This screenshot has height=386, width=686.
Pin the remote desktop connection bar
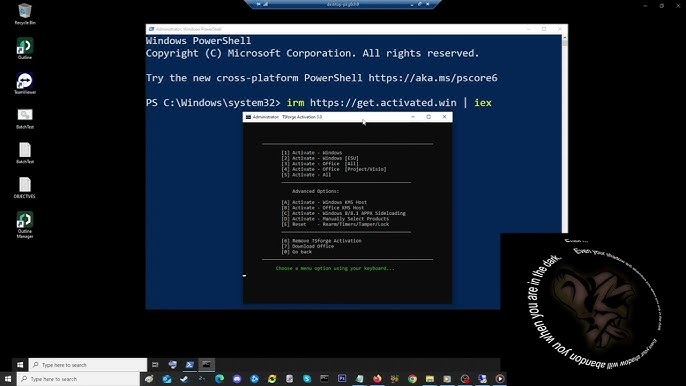click(x=259, y=4)
